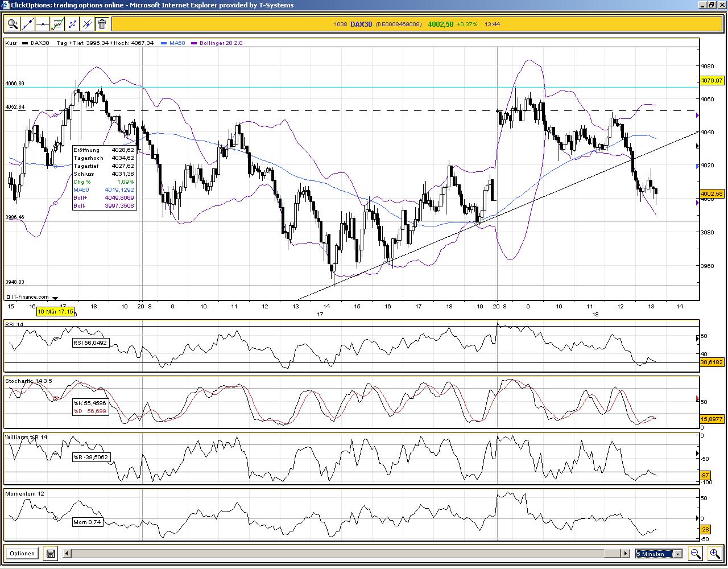Click the MA60 legend label
Screen dimensions: 728x569
click(x=177, y=43)
